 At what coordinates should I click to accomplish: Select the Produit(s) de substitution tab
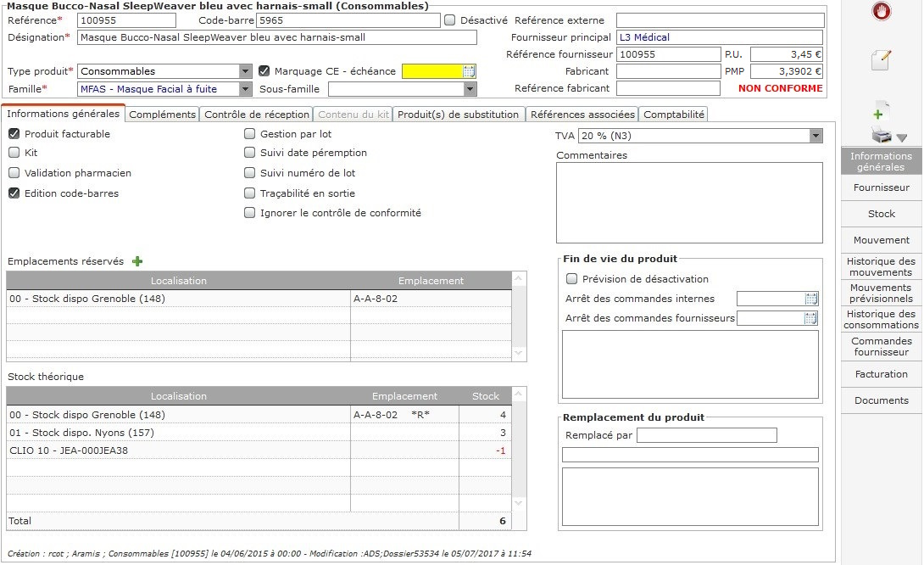point(458,115)
